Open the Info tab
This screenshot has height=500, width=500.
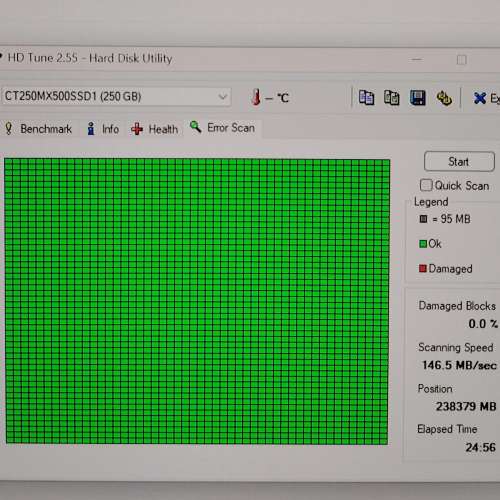pos(103,129)
